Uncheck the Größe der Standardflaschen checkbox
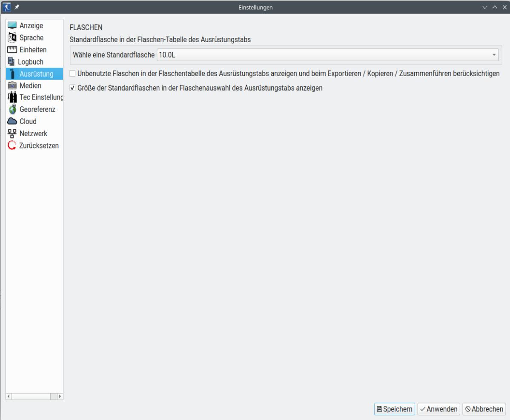This screenshot has width=510, height=420. click(x=72, y=88)
